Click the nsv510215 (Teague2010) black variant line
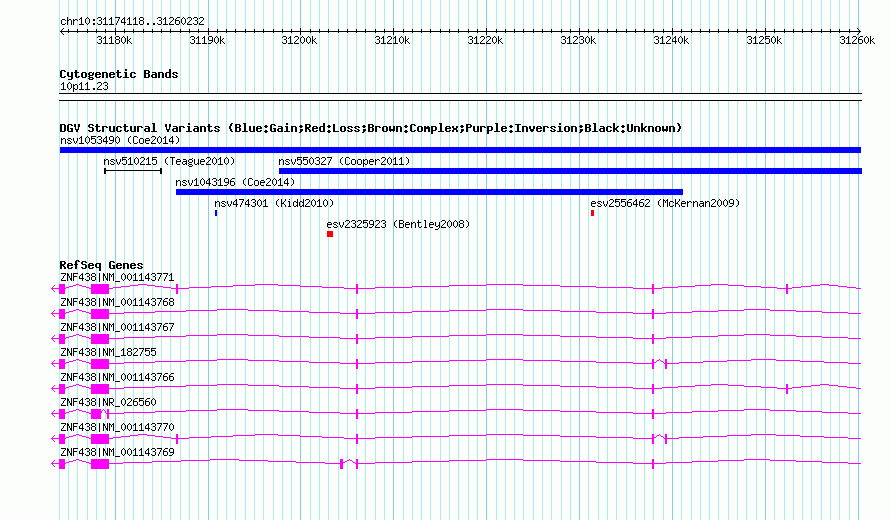The height and width of the screenshot is (520, 890). (133, 171)
